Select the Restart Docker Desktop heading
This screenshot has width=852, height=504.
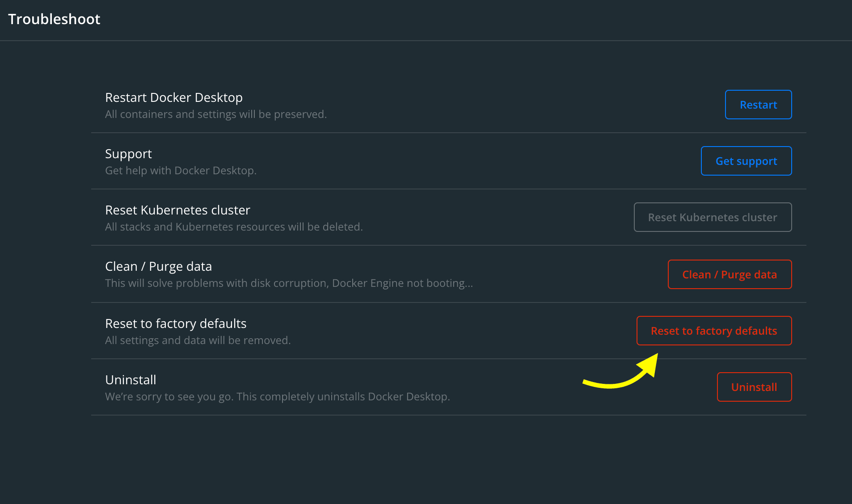point(174,97)
